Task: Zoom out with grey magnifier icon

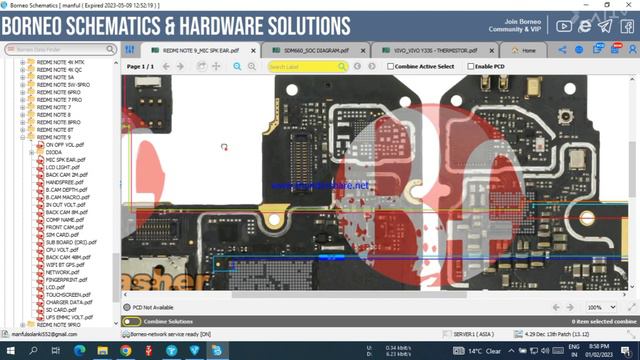Action: [x=252, y=67]
